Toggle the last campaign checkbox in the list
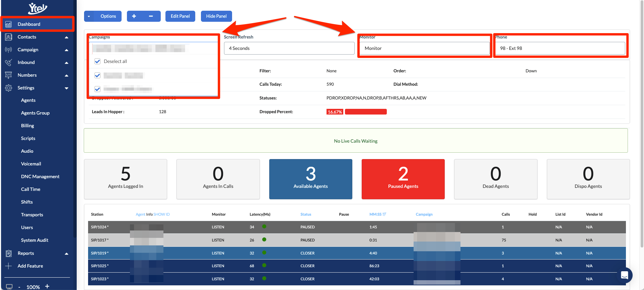This screenshot has width=644, height=290. point(97,89)
